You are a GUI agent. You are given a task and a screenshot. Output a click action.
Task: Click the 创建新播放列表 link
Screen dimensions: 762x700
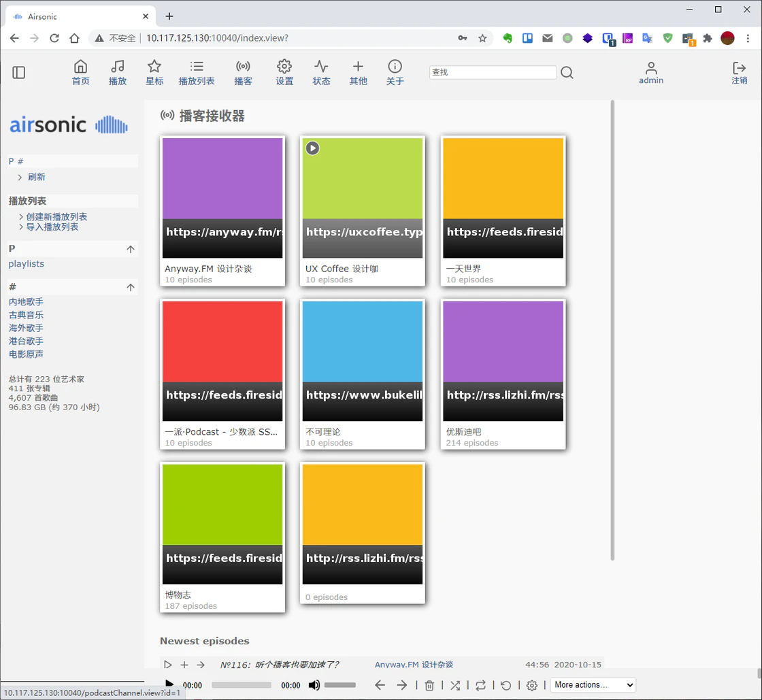coord(56,217)
